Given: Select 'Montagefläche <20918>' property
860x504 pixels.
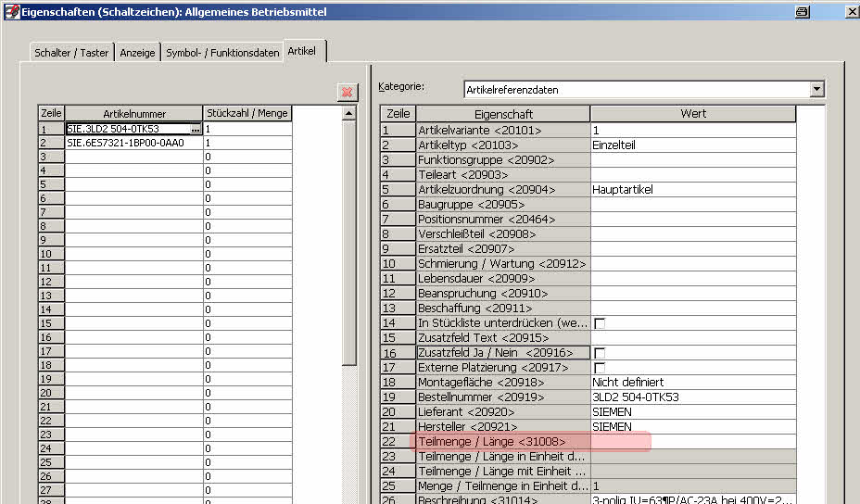Looking at the screenshot, I should coord(503,382).
